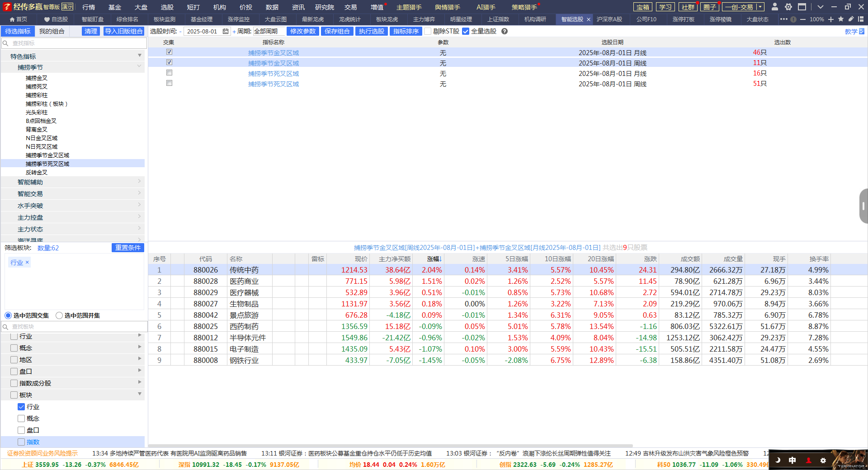Click the moon icon in input method bar
The height and width of the screenshot is (470, 868).
(x=778, y=460)
